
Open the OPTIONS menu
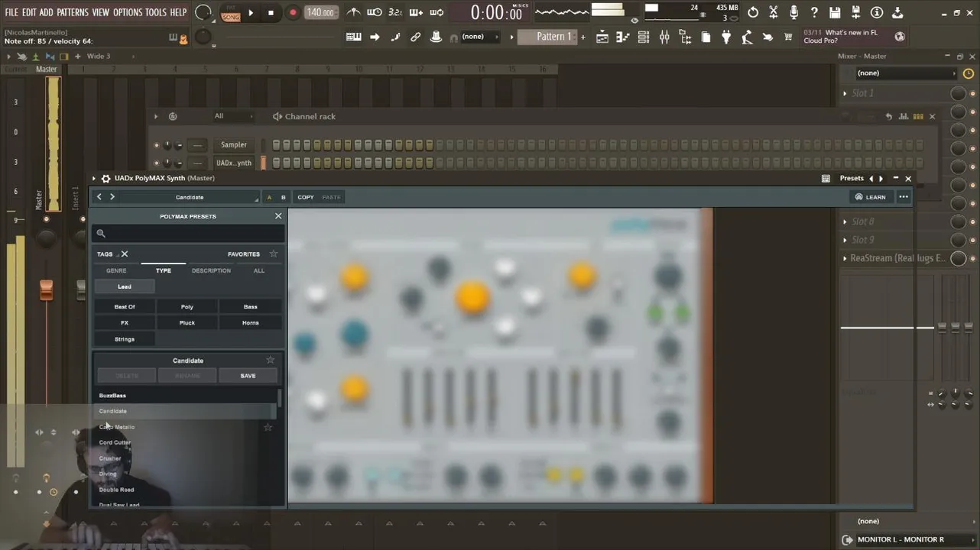tap(128, 12)
